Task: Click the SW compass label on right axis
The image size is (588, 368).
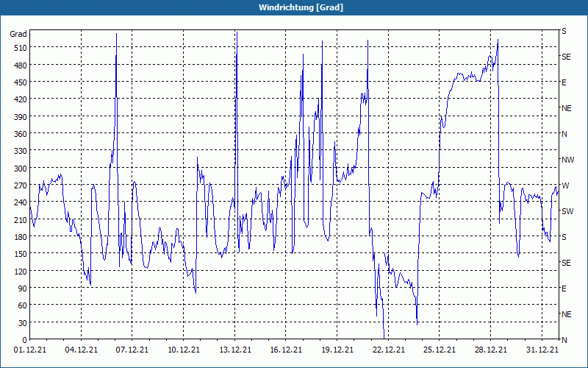Action: [567, 211]
